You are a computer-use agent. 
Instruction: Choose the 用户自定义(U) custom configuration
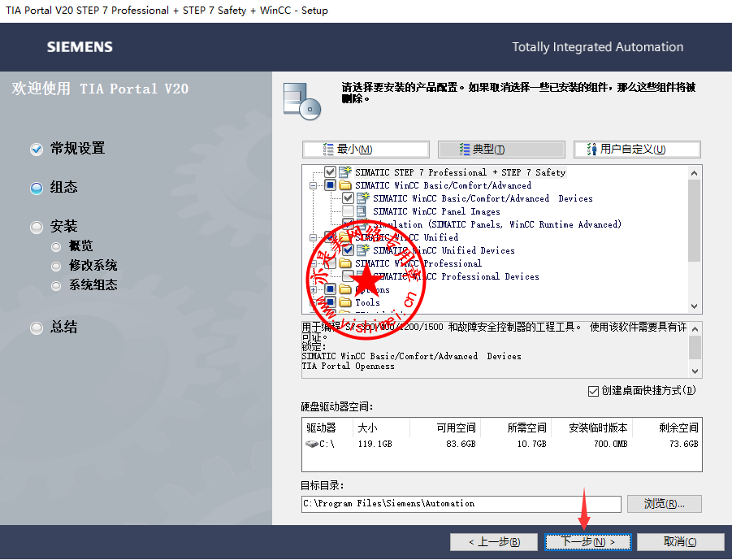pos(637,150)
